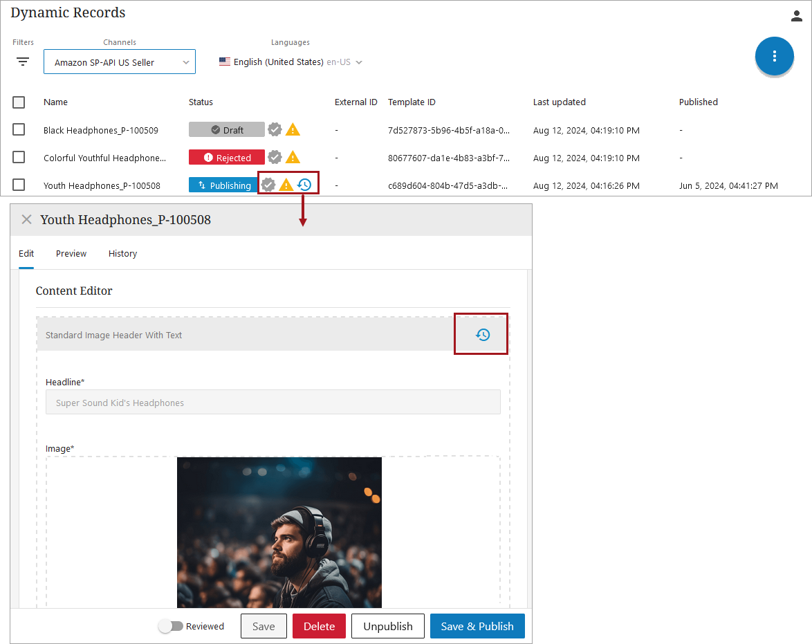Open the Channels dropdown Amazon SP-API US Seller

tap(119, 62)
